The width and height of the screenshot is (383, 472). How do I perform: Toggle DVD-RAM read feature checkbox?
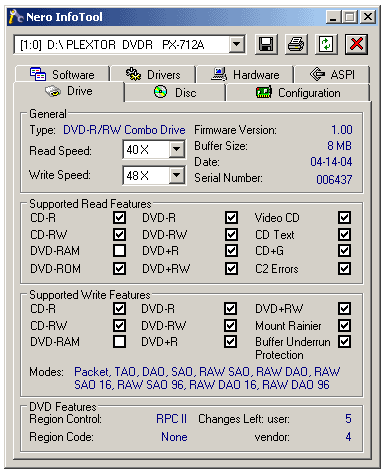coord(119,251)
